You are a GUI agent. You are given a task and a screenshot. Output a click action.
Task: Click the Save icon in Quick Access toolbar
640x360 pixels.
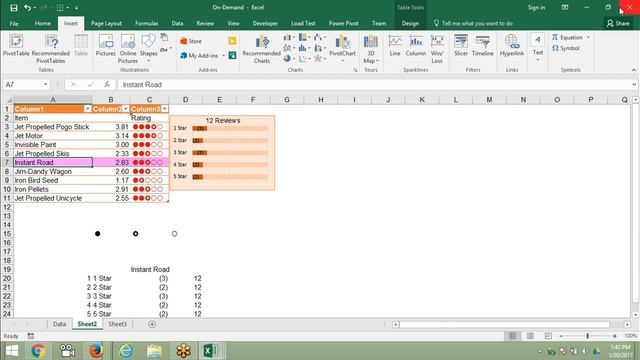click(x=13, y=7)
